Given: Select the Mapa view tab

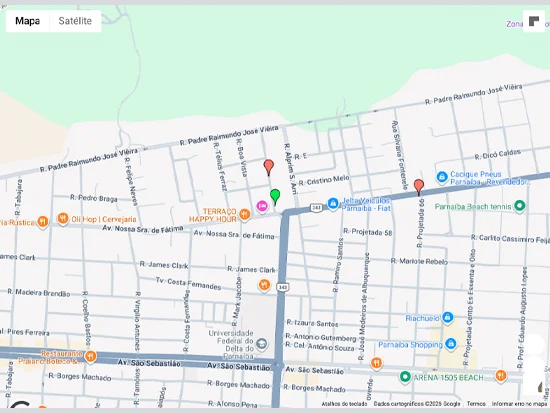Looking at the screenshot, I should (x=28, y=21).
